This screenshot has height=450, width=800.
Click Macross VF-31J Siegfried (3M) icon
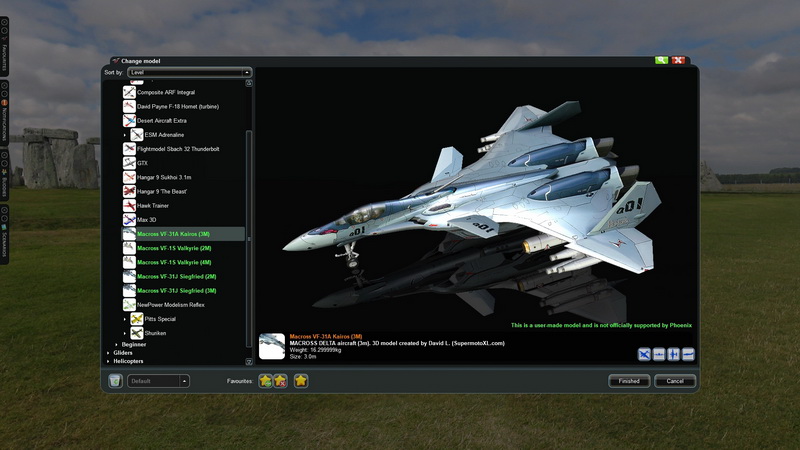tap(129, 290)
